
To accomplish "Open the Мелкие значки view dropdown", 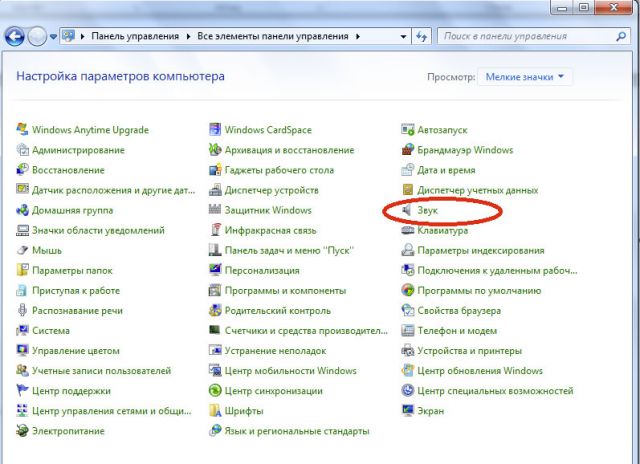I will click(x=524, y=77).
